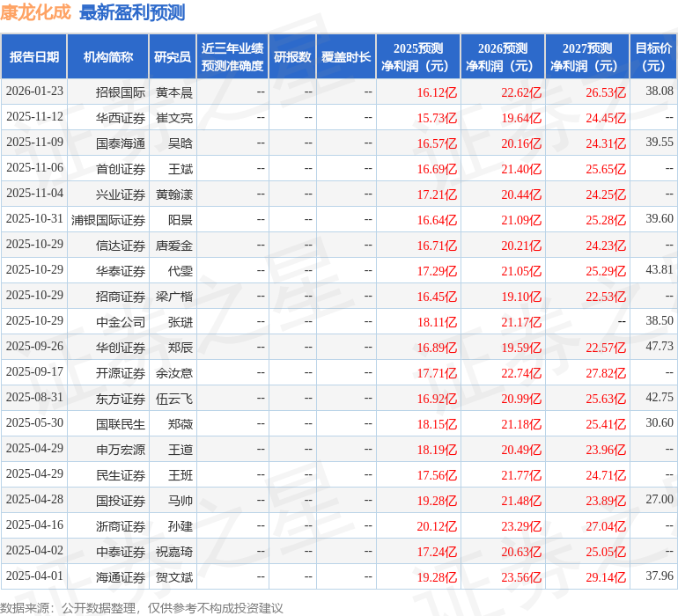
Task: Click analyst name 黄翰漾
Action: (174, 194)
